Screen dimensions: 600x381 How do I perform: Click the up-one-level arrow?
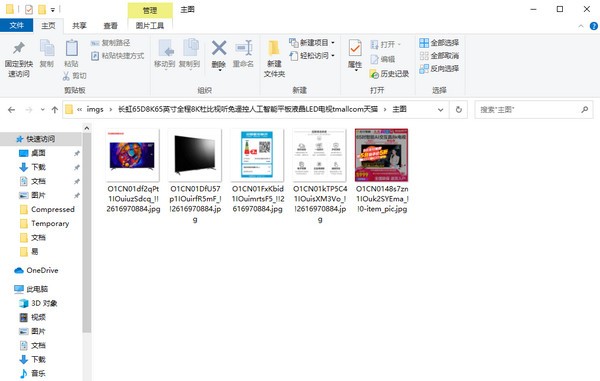pyautogui.click(x=54, y=110)
